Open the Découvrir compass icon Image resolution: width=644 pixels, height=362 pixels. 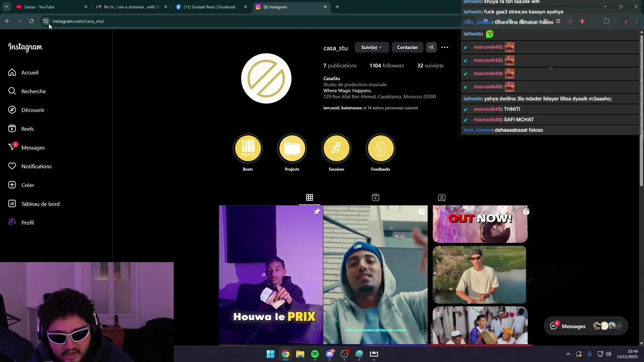[12, 110]
